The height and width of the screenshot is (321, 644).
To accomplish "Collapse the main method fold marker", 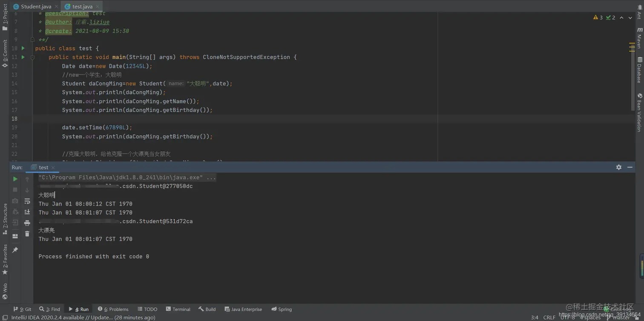I will tap(32, 57).
